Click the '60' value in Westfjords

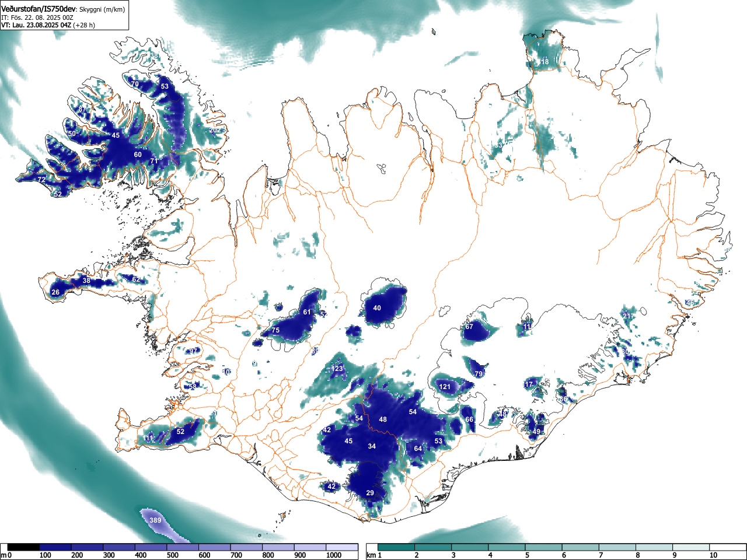click(x=138, y=155)
